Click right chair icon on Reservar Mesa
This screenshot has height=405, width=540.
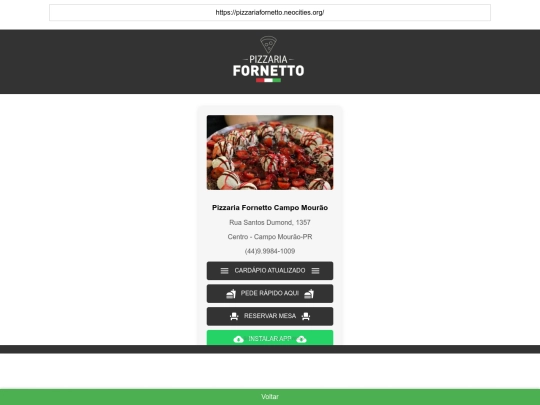(x=306, y=316)
